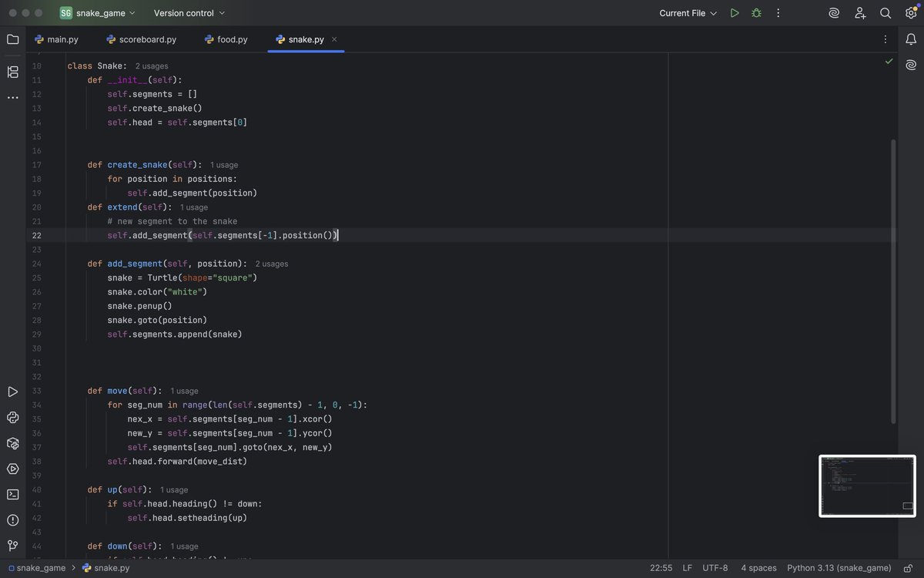Click snake_game breadcrumb in navigation bar
The height and width of the screenshot is (578, 924).
[x=36, y=568]
